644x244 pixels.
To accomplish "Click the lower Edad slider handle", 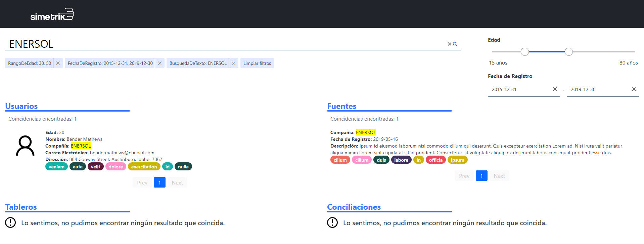I will tap(525, 52).
